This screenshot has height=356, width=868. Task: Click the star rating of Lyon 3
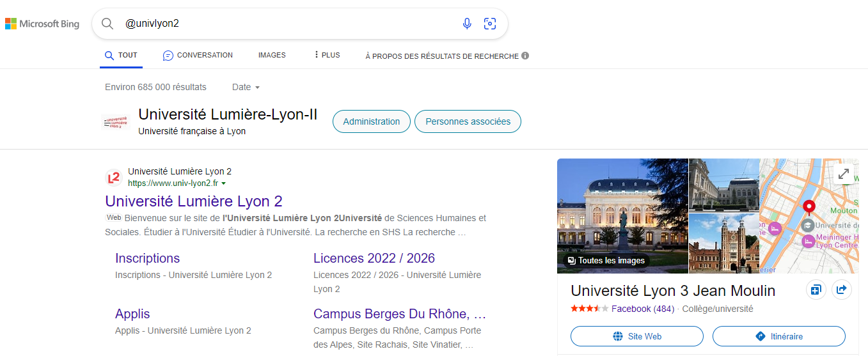[x=589, y=309]
